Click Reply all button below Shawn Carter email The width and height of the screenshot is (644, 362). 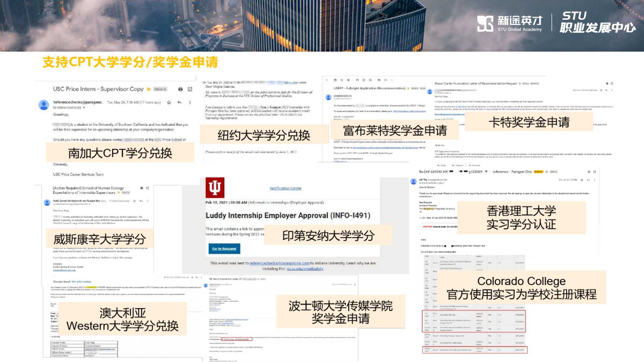[458, 165]
